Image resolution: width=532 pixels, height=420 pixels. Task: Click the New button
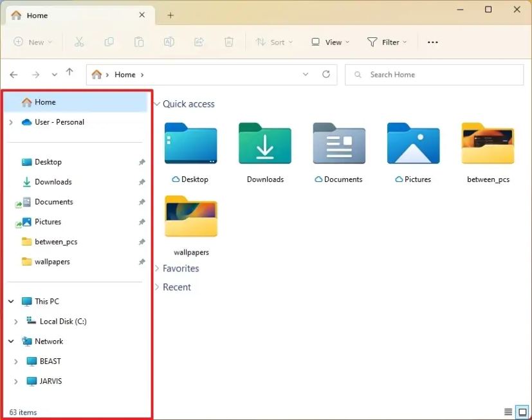pyautogui.click(x=33, y=42)
